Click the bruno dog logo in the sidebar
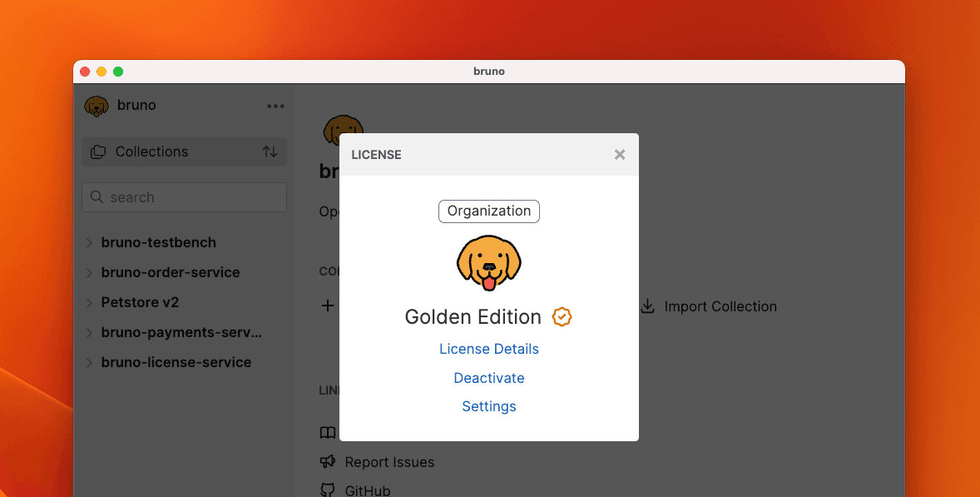This screenshot has width=980, height=497. click(97, 107)
